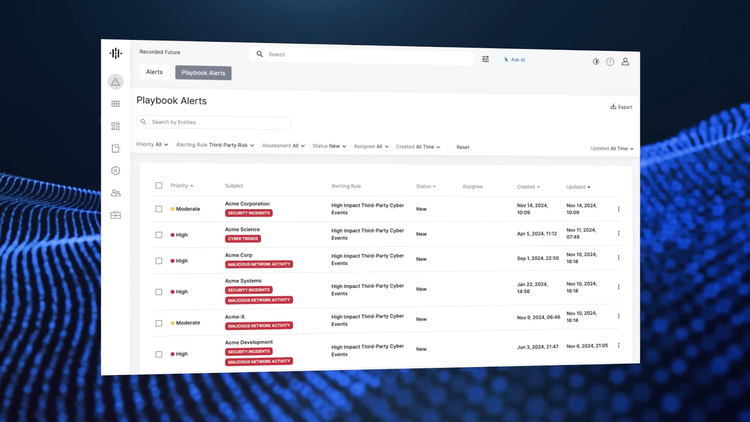Select the Acme Corporation row checkbox
Viewport: 750px width, 422px height.
pos(158,209)
